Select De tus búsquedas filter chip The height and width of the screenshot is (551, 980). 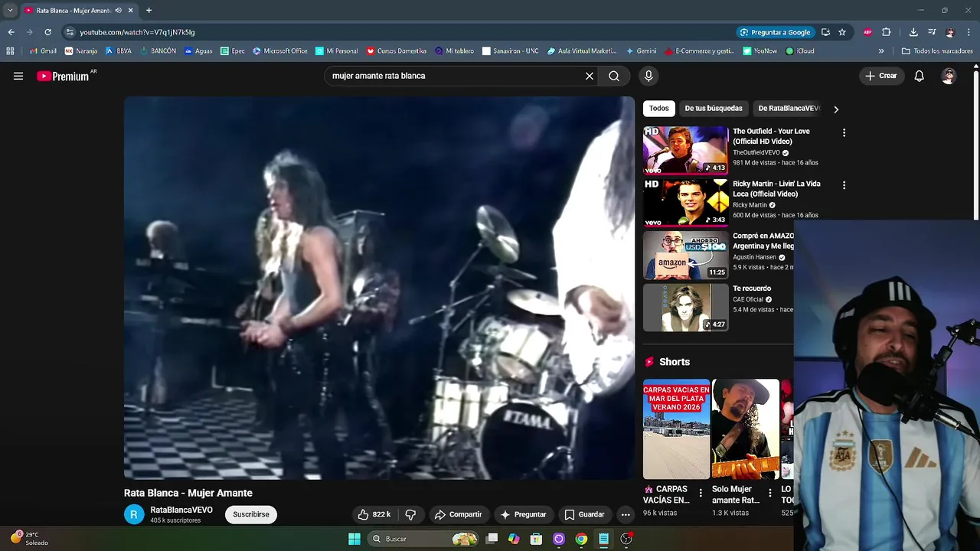click(x=714, y=109)
